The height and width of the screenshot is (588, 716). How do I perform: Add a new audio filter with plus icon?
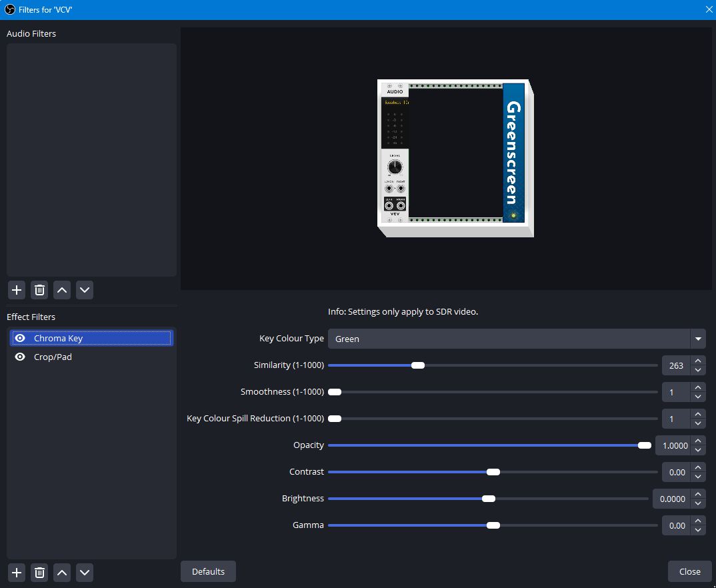[17, 290]
